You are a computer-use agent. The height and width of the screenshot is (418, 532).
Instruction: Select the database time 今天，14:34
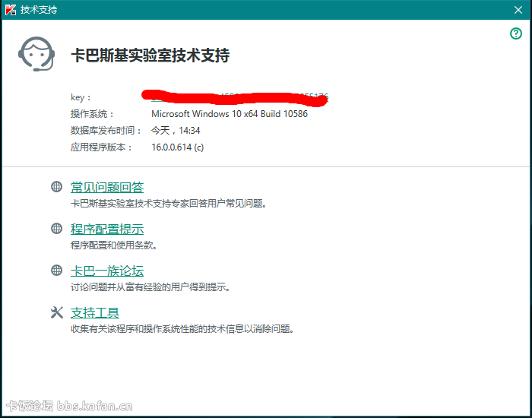point(176,130)
